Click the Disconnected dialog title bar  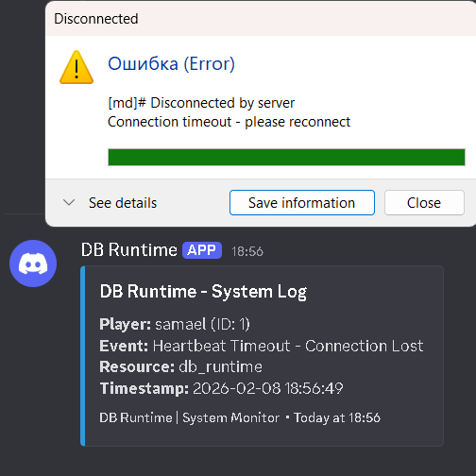[x=261, y=19]
